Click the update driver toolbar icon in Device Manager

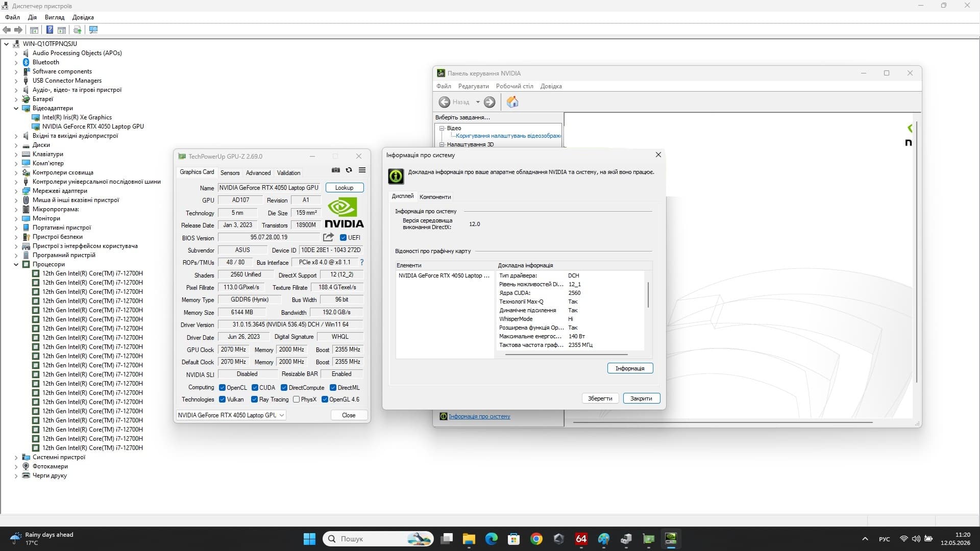(77, 30)
